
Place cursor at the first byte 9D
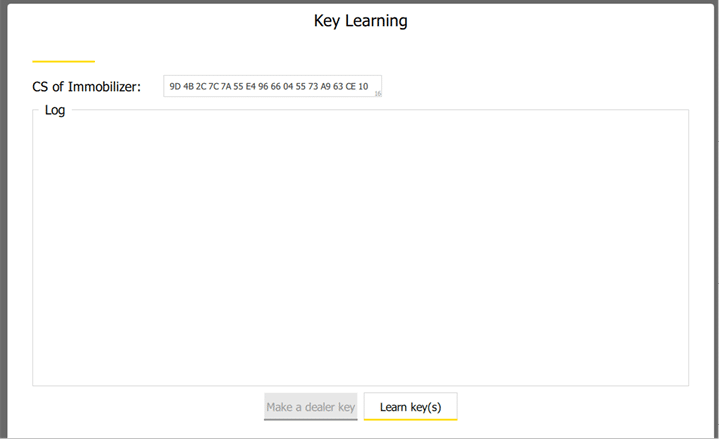[x=175, y=87]
